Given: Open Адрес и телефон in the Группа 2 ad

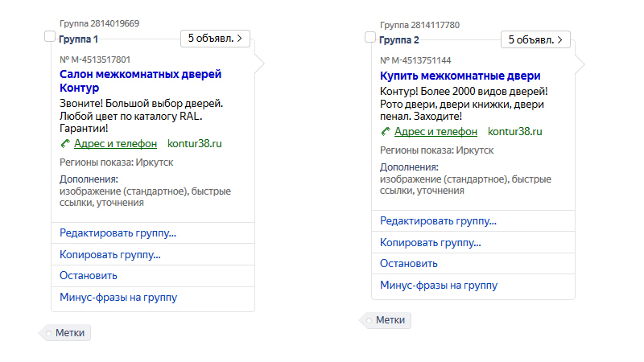Looking at the screenshot, I should tap(436, 132).
